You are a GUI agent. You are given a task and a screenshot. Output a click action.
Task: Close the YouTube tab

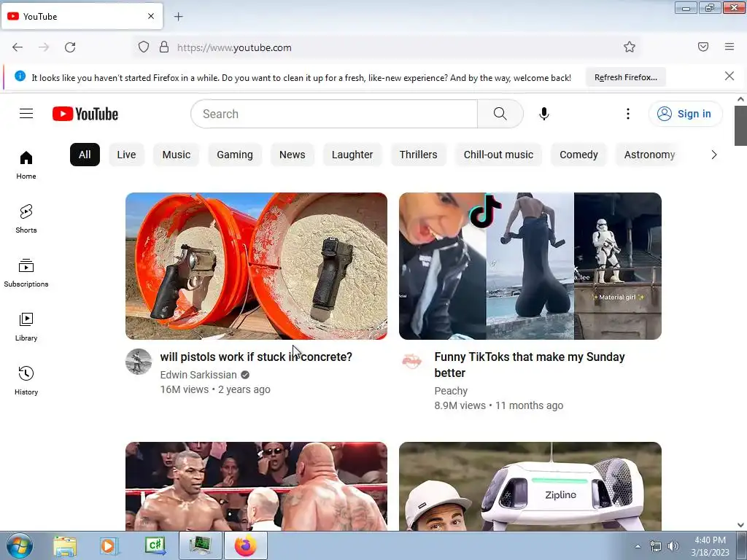(151, 16)
